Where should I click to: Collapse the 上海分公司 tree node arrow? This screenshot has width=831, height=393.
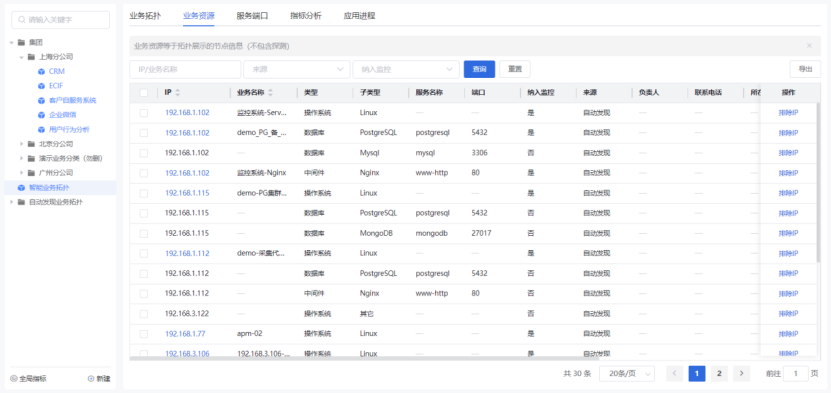[21, 57]
